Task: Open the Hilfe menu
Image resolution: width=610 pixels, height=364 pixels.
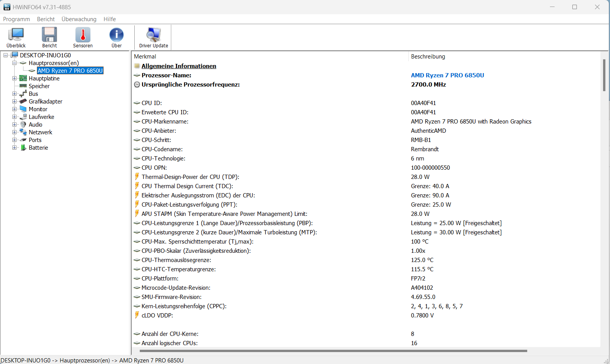Action: [x=110, y=19]
